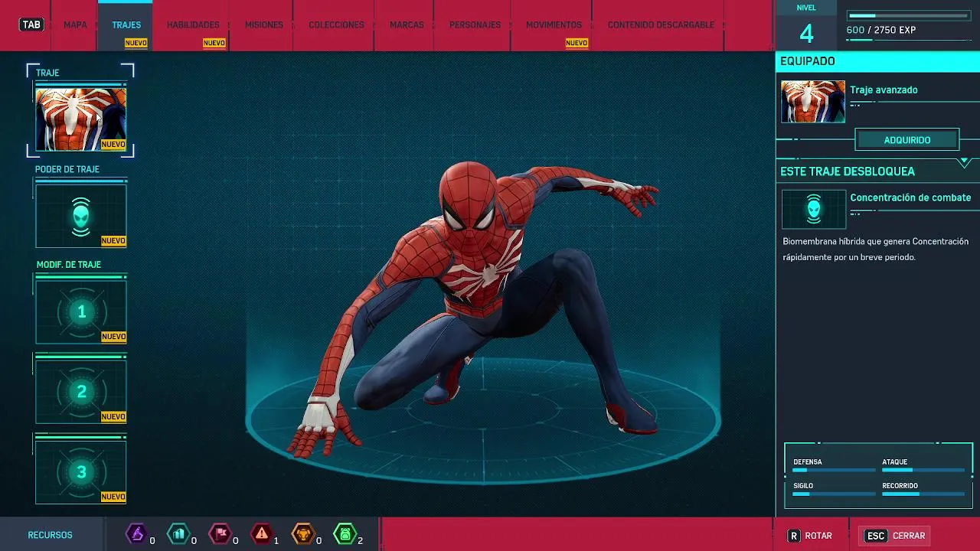Select the TRAJES tab
980x551 pixels.
click(x=126, y=24)
